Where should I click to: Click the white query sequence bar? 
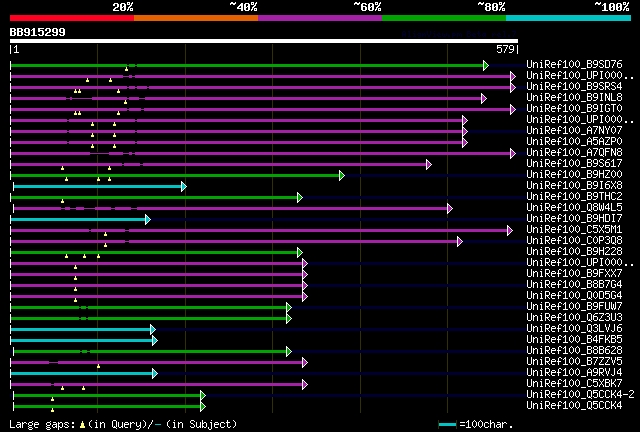click(264, 41)
